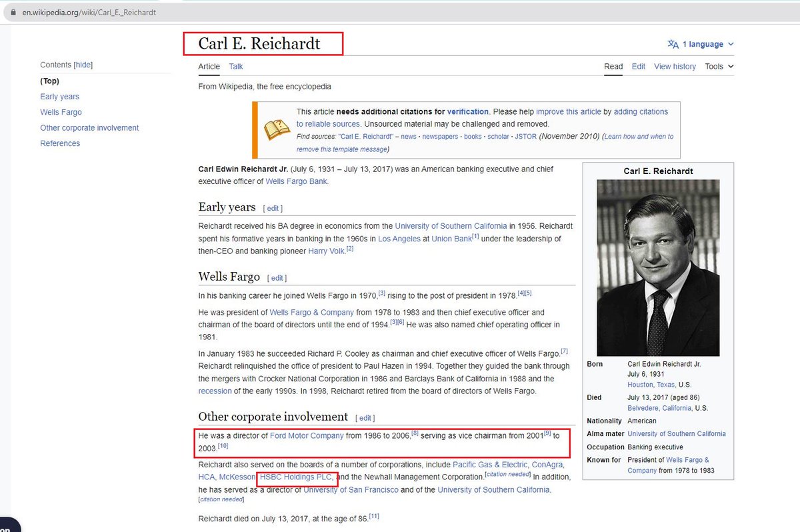
Task: Open Houston link in infobox
Action: pos(641,385)
